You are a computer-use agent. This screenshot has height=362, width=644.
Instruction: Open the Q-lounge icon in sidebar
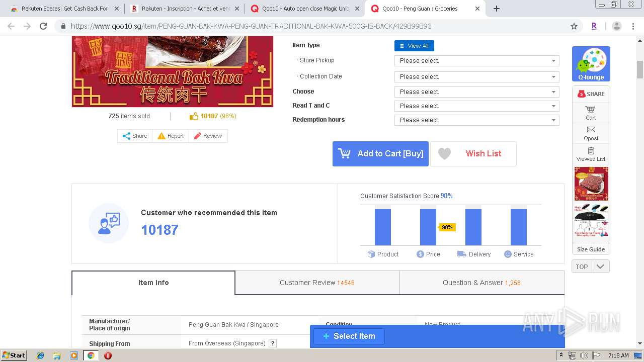[591, 64]
